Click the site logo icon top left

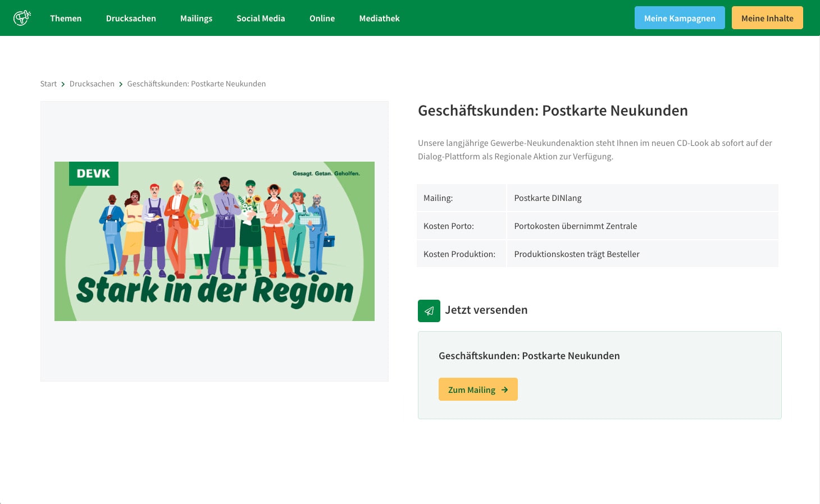point(22,17)
